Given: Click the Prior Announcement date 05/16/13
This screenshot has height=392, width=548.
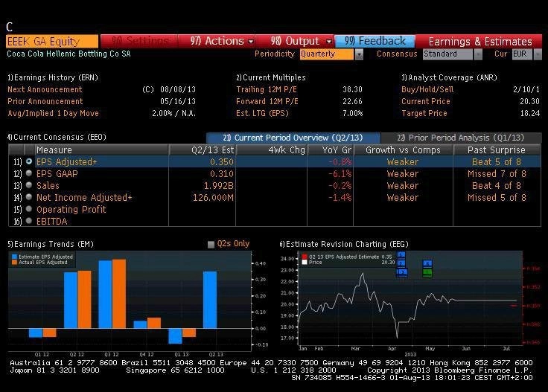Looking at the screenshot, I should coord(178,101).
